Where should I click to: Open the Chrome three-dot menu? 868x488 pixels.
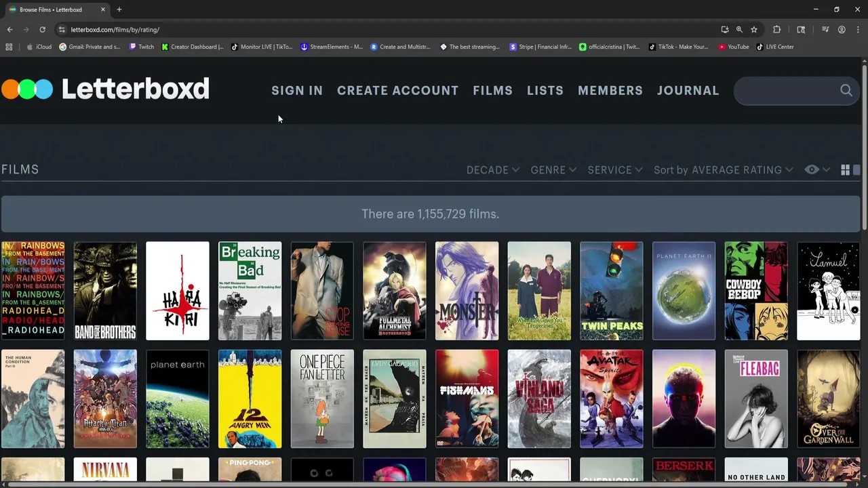click(x=858, y=30)
